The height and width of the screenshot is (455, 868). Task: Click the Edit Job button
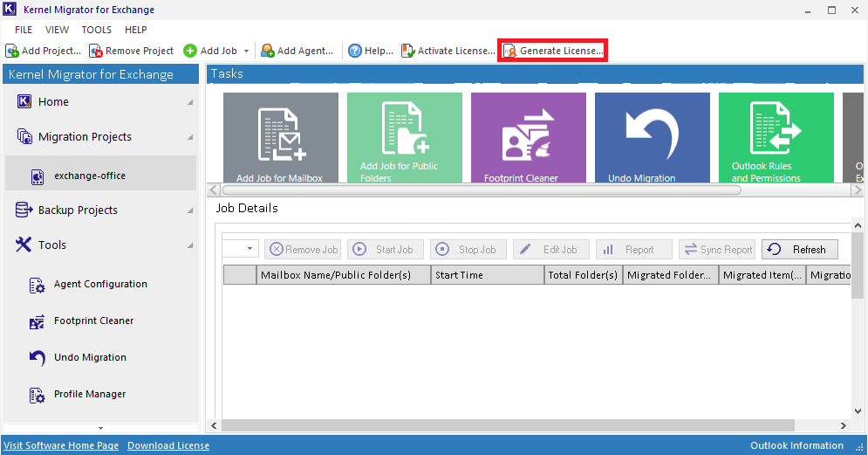pos(550,250)
